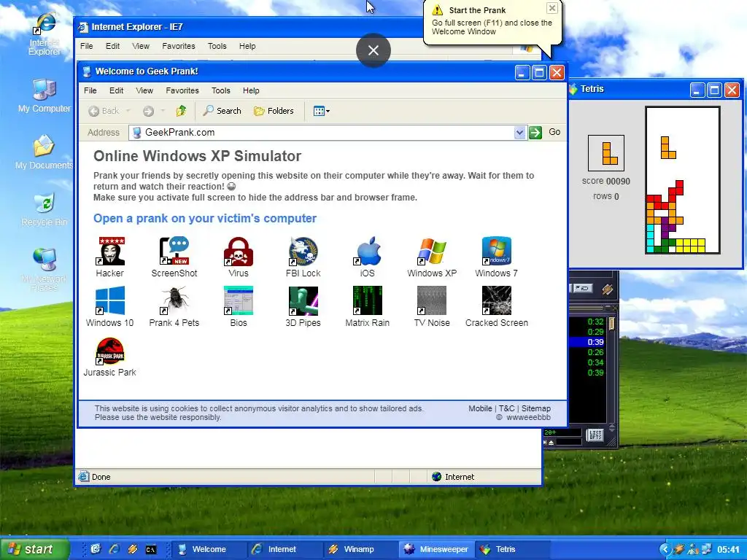Open View menu in Welcome window
The height and width of the screenshot is (560, 747).
[144, 90]
